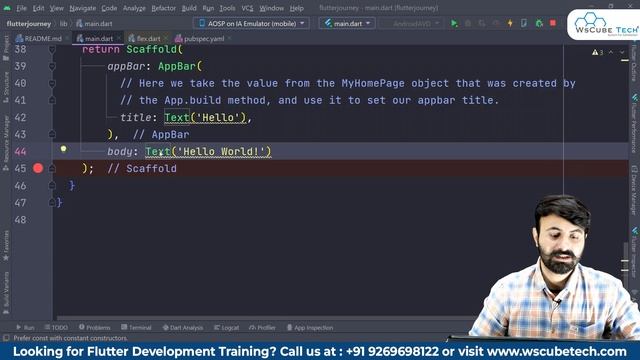Click the Android Studio logo in title bar
The image size is (640, 360).
tap(7, 8)
